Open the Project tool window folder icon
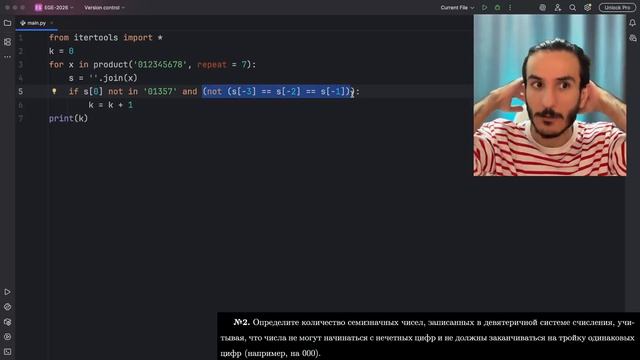This screenshot has width=640, height=360. 7,23
